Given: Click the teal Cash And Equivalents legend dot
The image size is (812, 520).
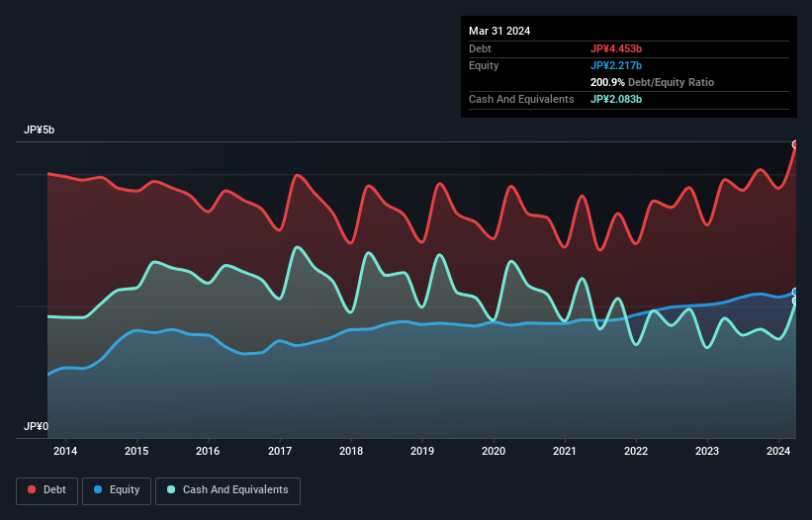Looking at the screenshot, I should (171, 489).
